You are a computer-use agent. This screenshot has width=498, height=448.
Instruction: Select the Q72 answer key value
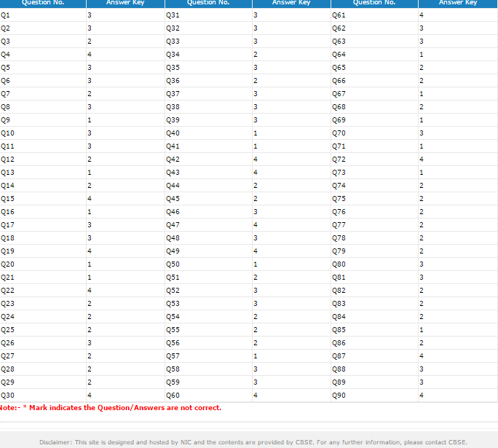[x=422, y=160]
